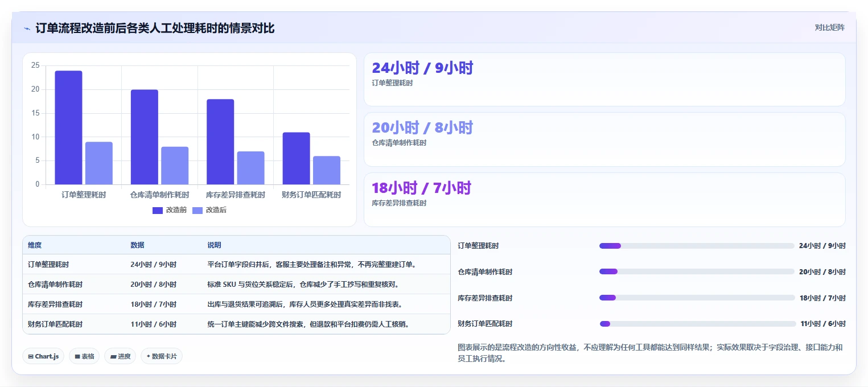Click the 订单整理耗时 caption in the first card
This screenshot has height=387, width=868.
click(392, 83)
